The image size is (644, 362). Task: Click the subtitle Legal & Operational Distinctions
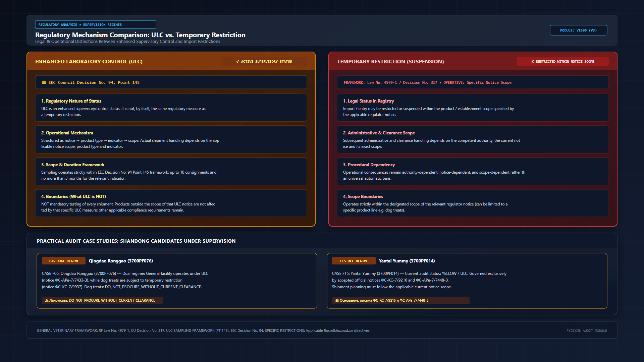click(127, 42)
